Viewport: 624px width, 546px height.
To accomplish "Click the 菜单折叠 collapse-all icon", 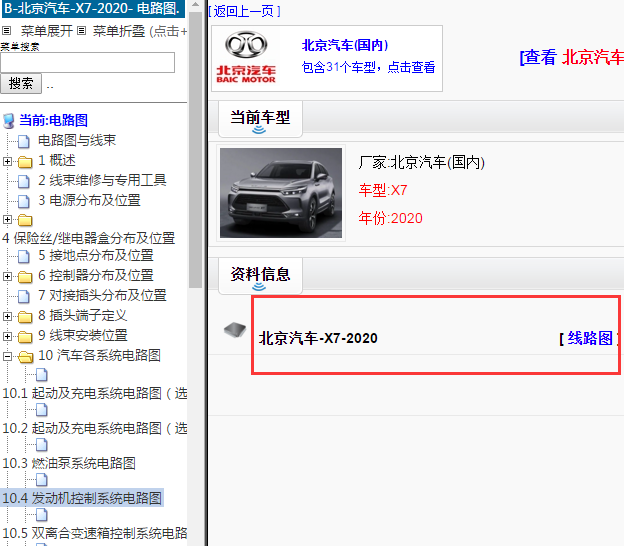I will coord(81,31).
